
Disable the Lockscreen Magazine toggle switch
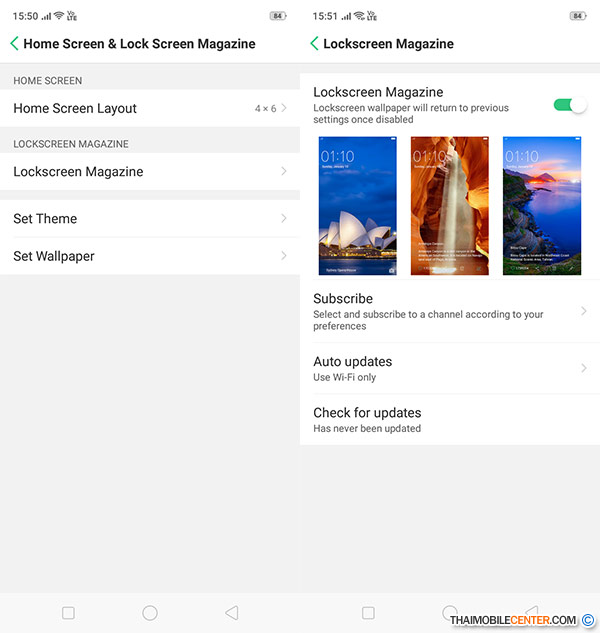coord(569,105)
